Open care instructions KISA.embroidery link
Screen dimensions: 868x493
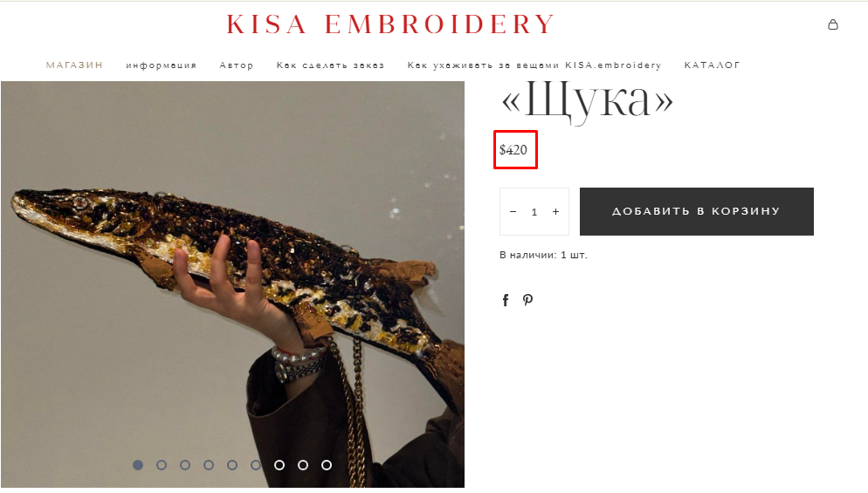534,65
